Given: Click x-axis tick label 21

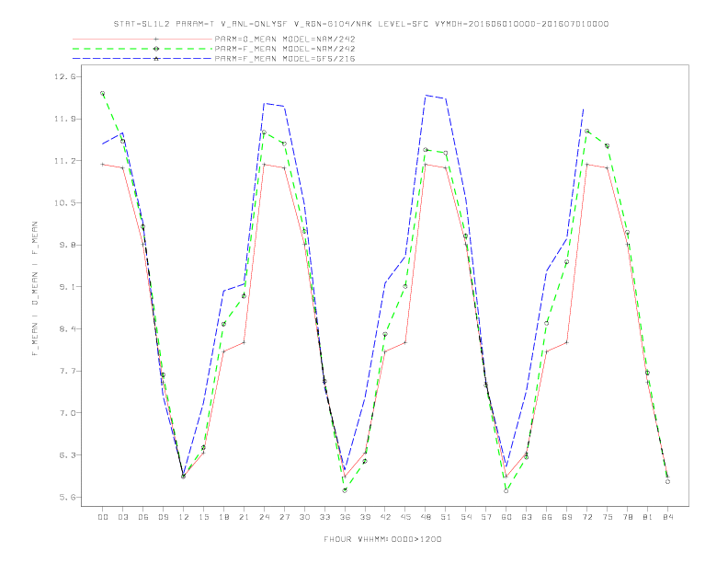Looking at the screenshot, I should (x=245, y=517).
